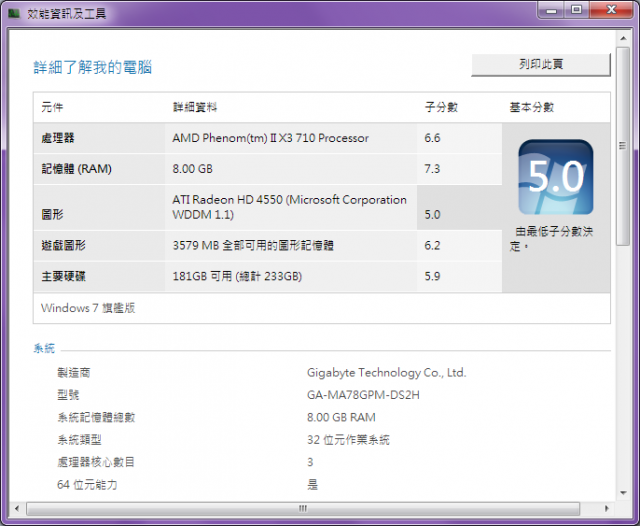The height and width of the screenshot is (526, 640).
Task: Click the 元件 column header
Action: tap(52, 107)
